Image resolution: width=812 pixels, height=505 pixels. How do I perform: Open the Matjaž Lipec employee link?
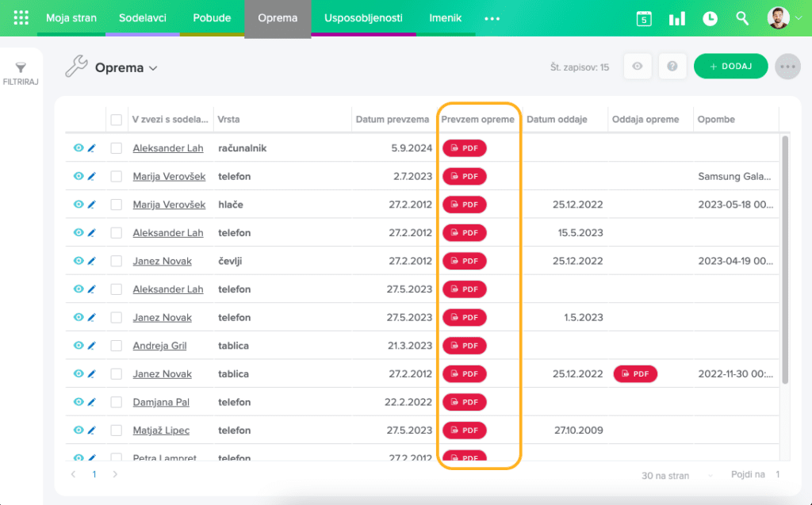[161, 430]
